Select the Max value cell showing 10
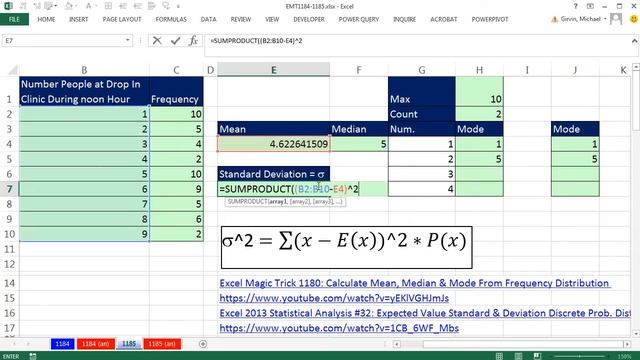The height and width of the screenshot is (360, 640). pyautogui.click(x=479, y=92)
